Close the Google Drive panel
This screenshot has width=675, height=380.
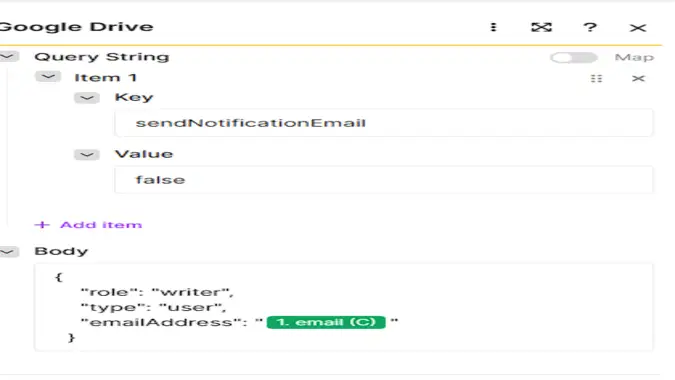pyautogui.click(x=638, y=28)
